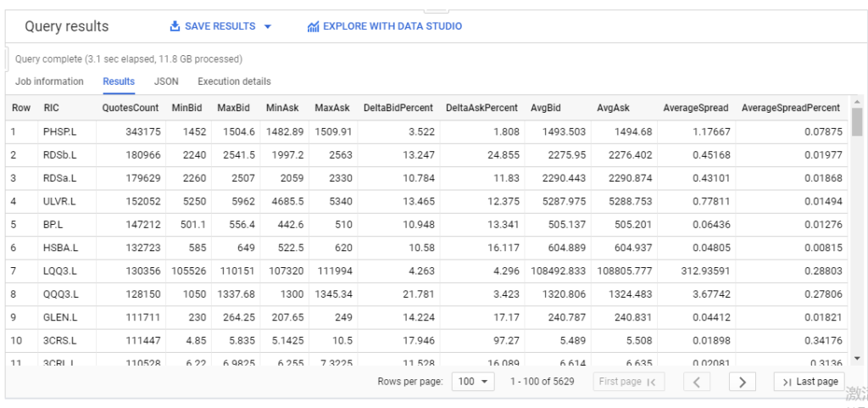Open the Save Results dropdown arrow
This screenshot has height=408, width=868.
(x=268, y=26)
